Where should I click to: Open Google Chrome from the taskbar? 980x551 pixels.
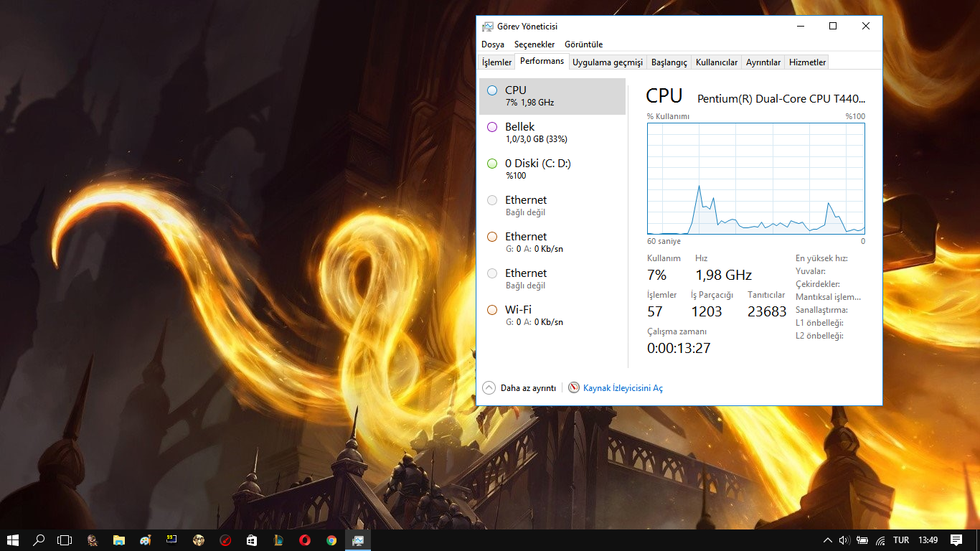pyautogui.click(x=331, y=540)
